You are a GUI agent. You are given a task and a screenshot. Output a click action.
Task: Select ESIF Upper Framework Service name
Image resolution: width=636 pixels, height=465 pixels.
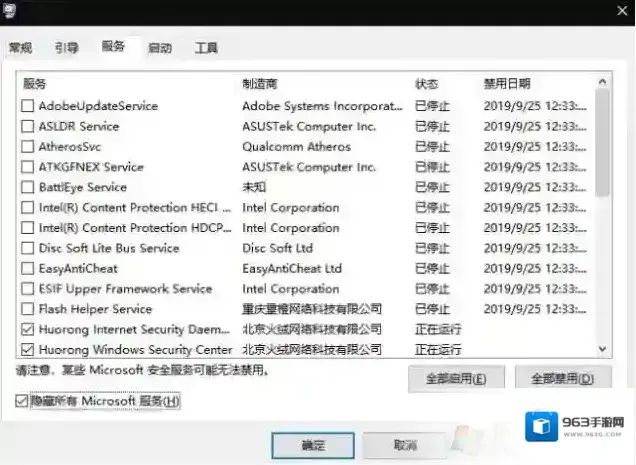126,288
